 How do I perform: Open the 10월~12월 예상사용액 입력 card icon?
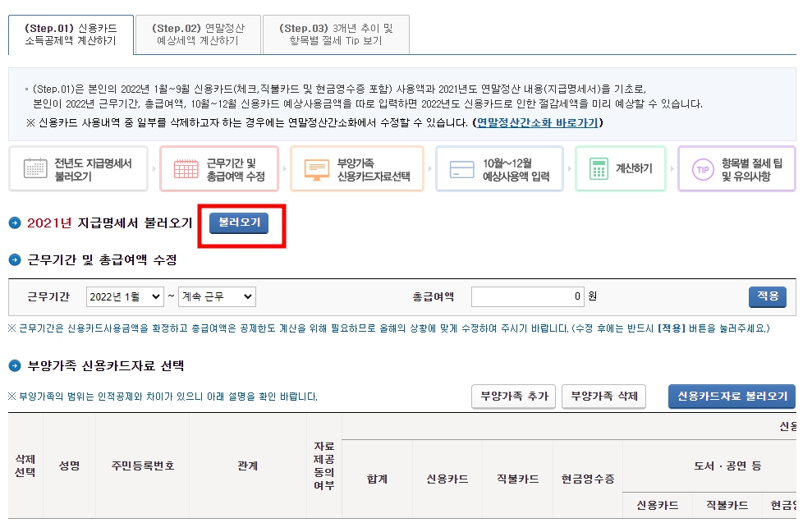click(461, 168)
